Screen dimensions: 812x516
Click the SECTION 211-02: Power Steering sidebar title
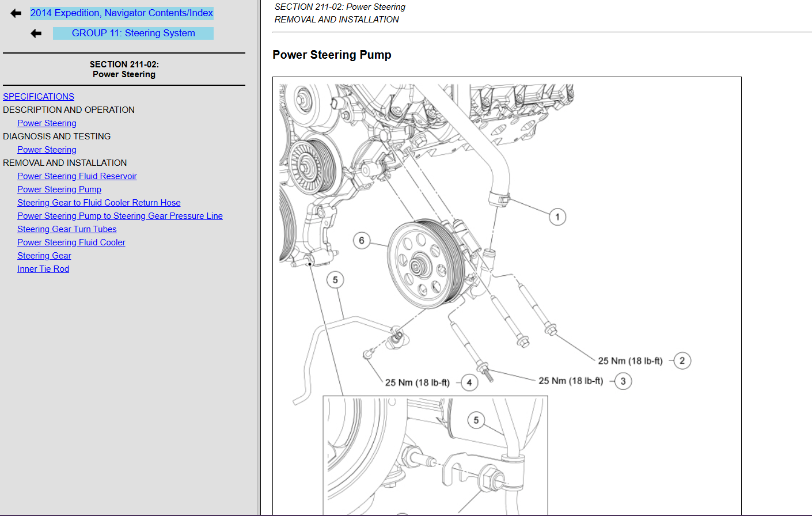coord(124,69)
